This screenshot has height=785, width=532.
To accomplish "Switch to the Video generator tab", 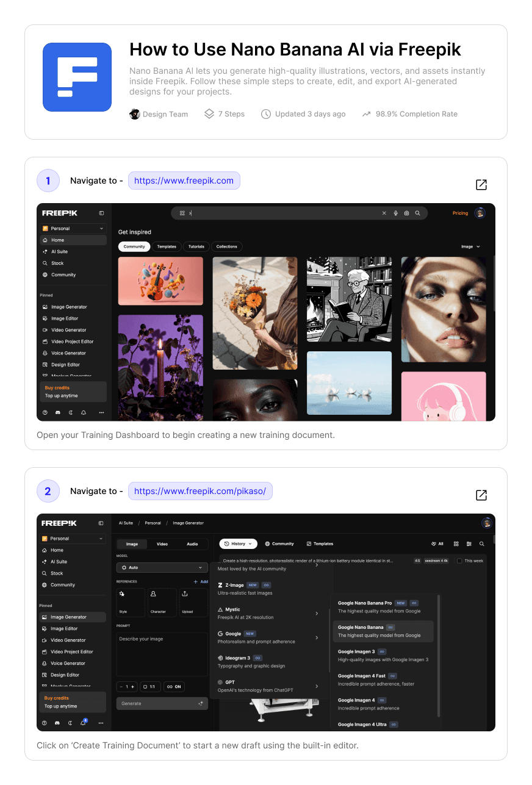I will 162,543.
